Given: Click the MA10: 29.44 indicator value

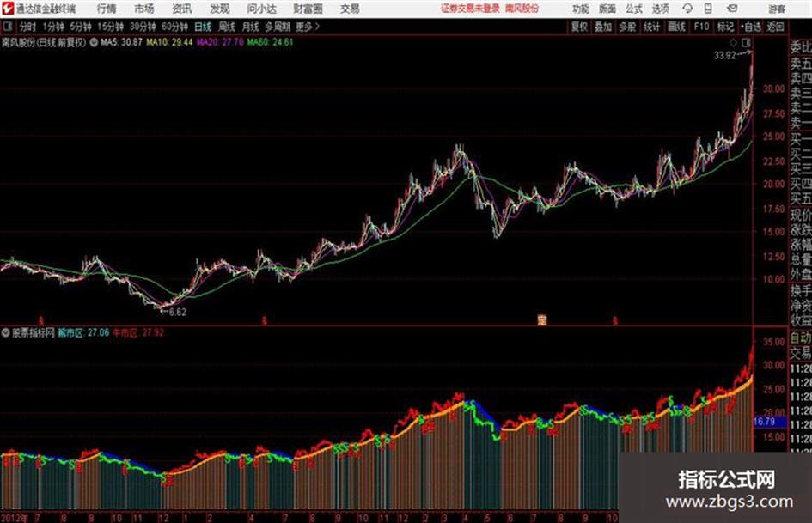Looking at the screenshot, I should (169, 42).
